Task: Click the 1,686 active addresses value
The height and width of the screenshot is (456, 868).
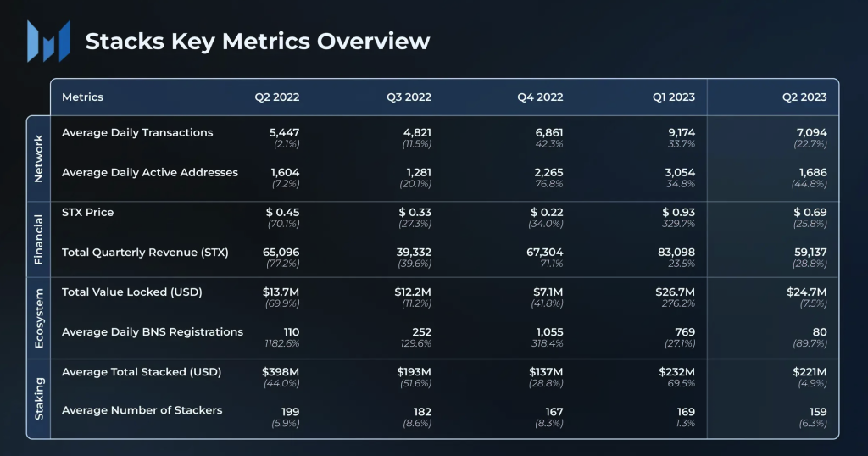Action: (813, 173)
